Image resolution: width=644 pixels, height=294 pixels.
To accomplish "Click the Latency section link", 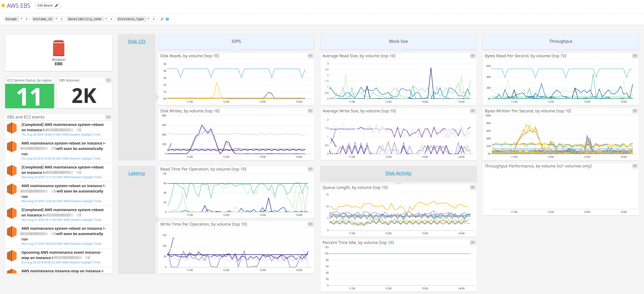I will (x=137, y=173).
